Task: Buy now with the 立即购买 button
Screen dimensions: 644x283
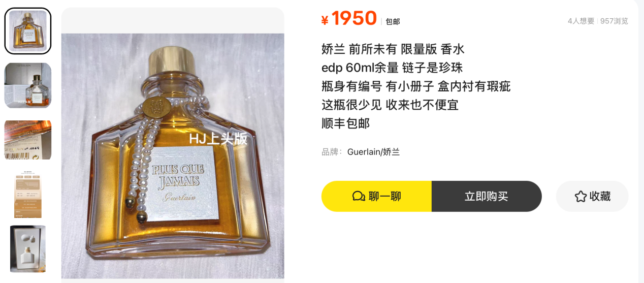Action: click(487, 196)
